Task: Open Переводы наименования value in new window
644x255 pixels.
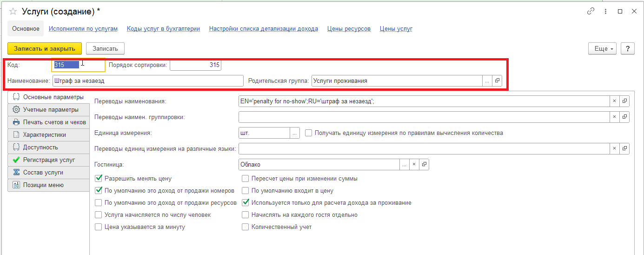Action: [x=624, y=101]
